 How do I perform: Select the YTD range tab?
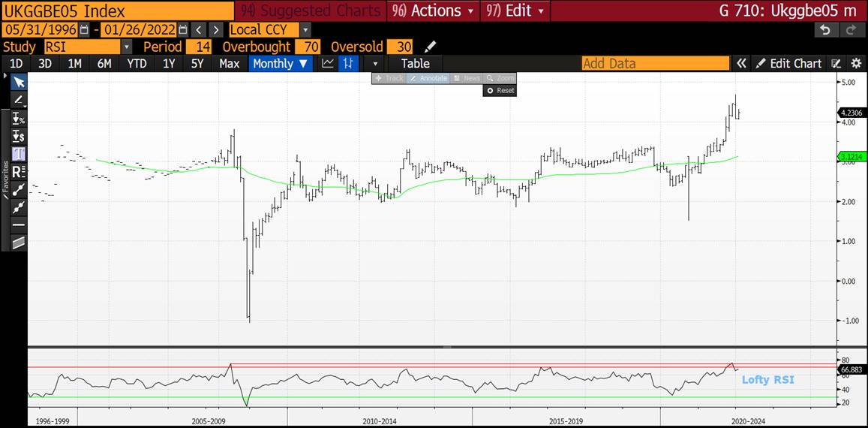(x=137, y=63)
